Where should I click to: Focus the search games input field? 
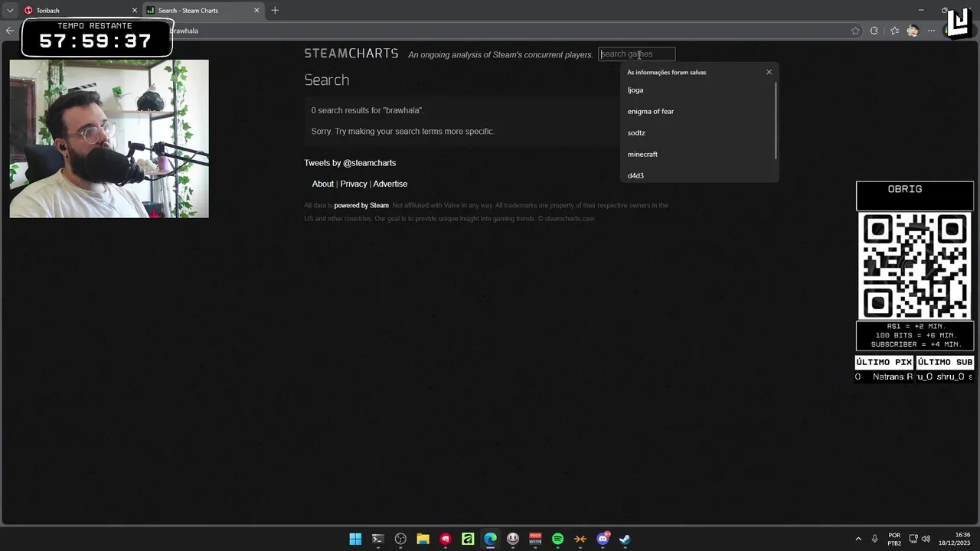click(637, 54)
